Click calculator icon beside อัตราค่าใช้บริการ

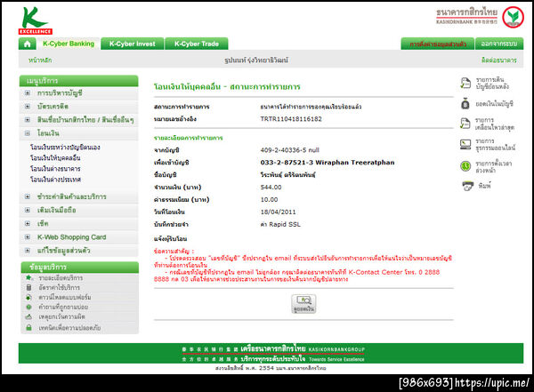click(28, 287)
